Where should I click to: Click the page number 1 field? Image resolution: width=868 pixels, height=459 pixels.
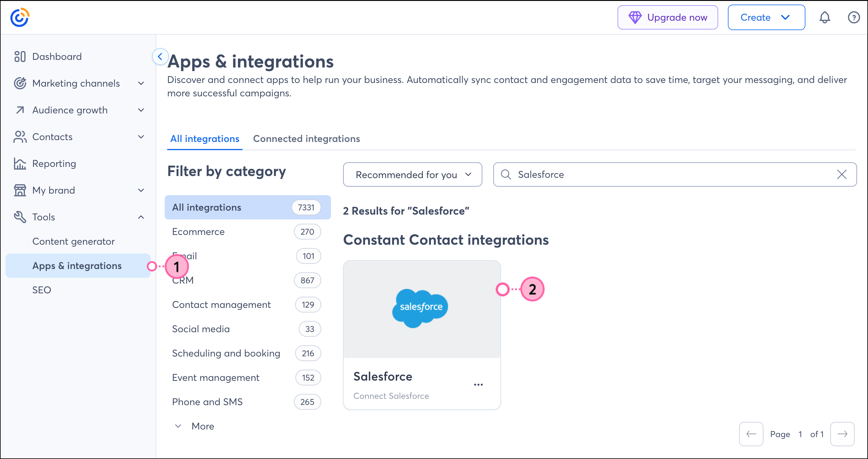(x=800, y=434)
